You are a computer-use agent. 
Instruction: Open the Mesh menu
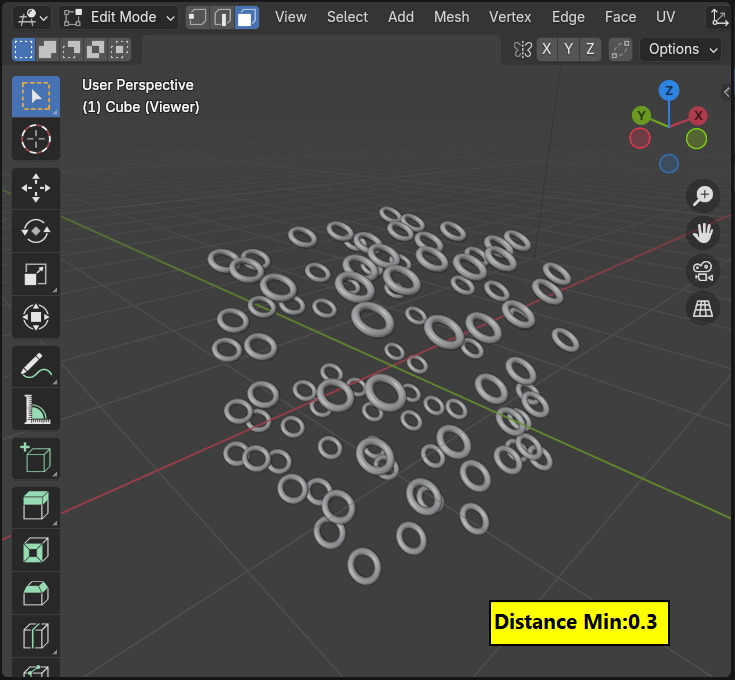pos(451,17)
